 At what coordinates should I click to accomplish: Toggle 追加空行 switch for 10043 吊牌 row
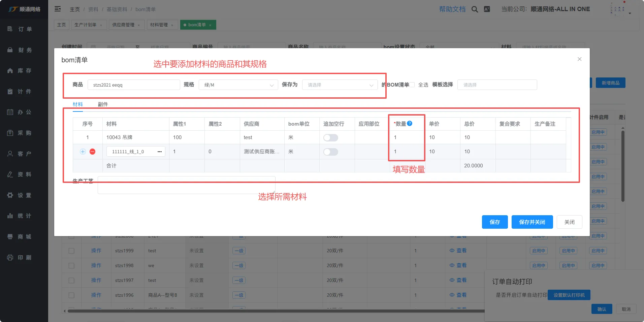[330, 137]
